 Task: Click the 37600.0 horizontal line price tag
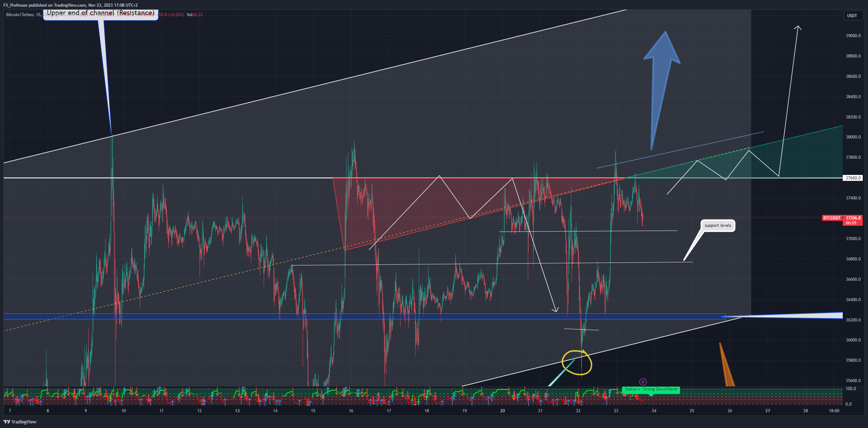pos(853,178)
